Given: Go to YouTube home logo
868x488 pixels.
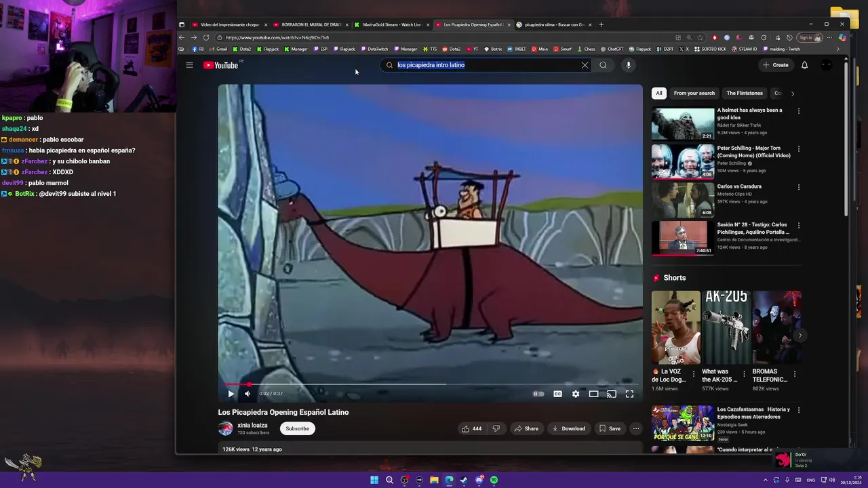Looking at the screenshot, I should tap(221, 65).
